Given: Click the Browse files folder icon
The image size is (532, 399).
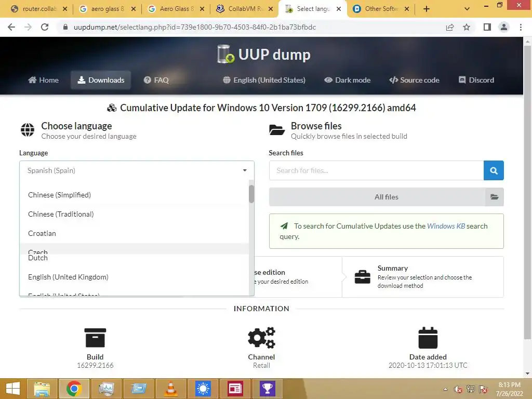Looking at the screenshot, I should pos(277,130).
